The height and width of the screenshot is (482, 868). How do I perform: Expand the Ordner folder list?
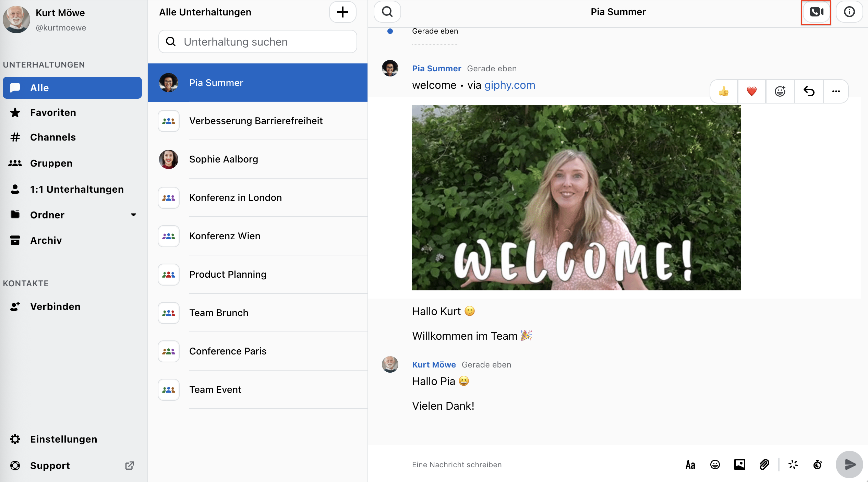72,215
